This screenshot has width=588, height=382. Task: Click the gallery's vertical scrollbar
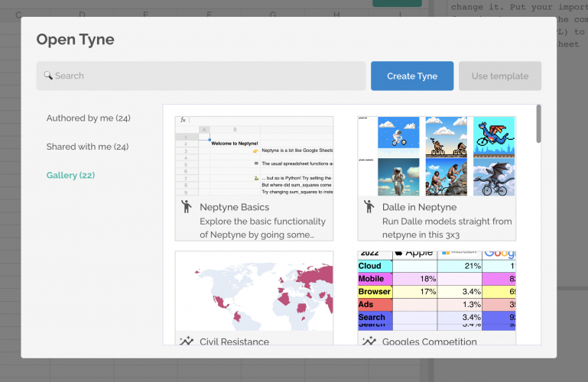click(539, 124)
